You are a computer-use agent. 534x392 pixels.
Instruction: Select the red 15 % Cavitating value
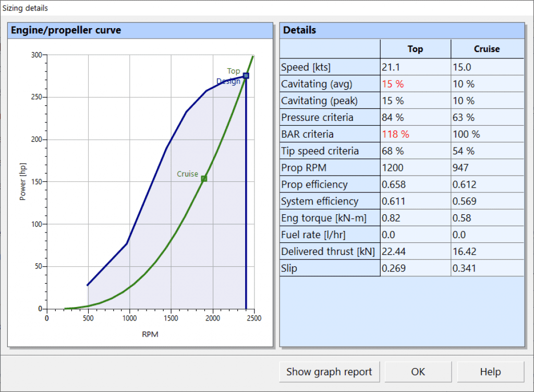click(394, 83)
